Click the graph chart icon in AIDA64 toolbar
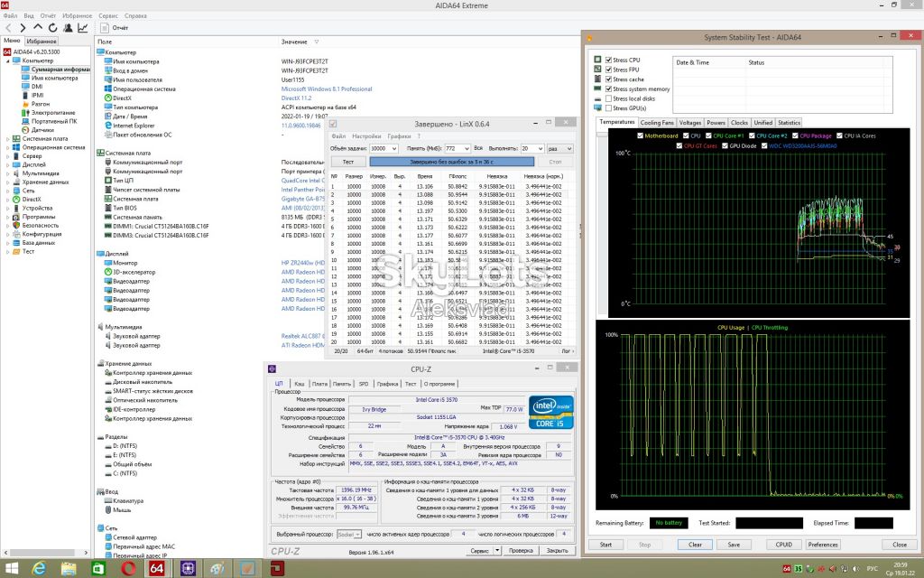 click(x=82, y=28)
